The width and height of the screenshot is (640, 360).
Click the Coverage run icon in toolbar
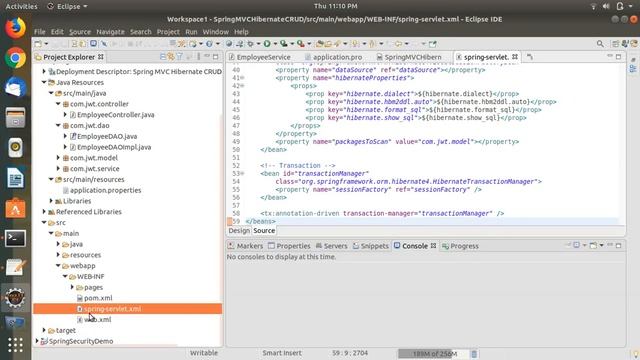click(x=283, y=44)
